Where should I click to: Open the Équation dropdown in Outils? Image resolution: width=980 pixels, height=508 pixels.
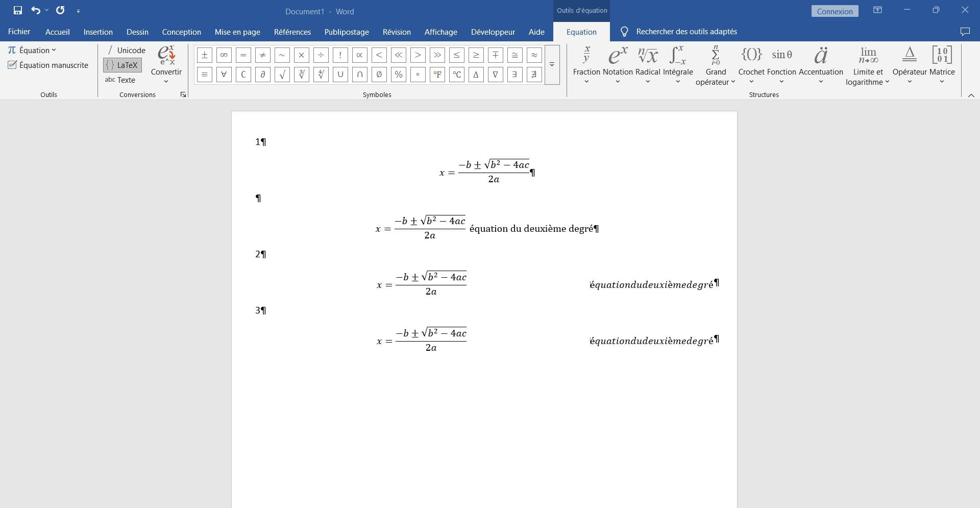coord(32,50)
